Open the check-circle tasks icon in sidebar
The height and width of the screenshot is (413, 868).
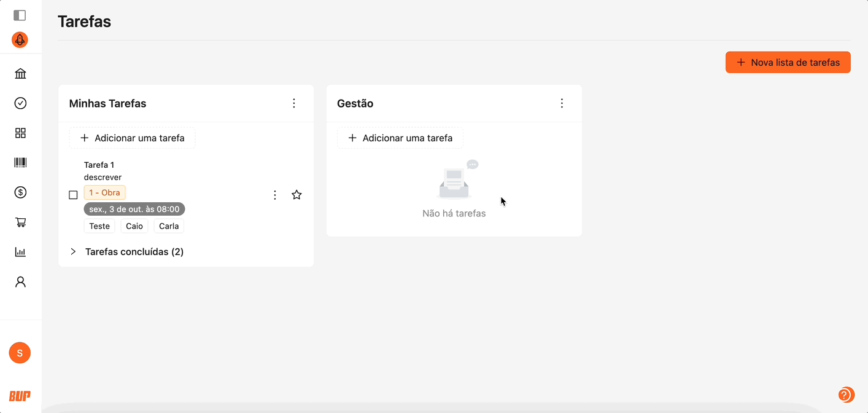20,103
